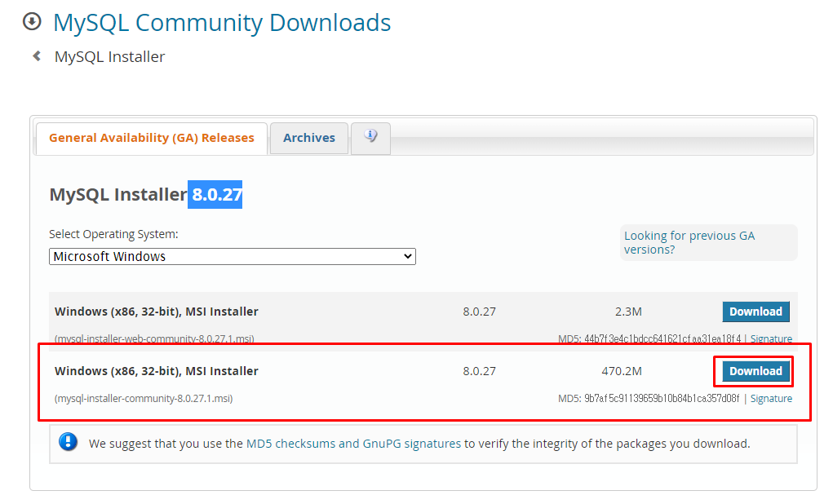Click mysql-installer-community-8.0.27.1.msi filename
833x504 pixels.
click(x=144, y=398)
